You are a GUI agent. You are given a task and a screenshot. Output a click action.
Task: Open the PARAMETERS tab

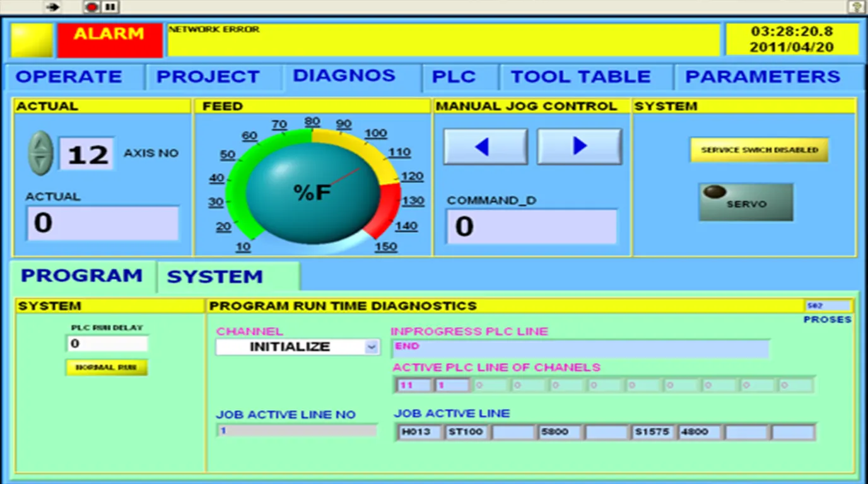[762, 77]
